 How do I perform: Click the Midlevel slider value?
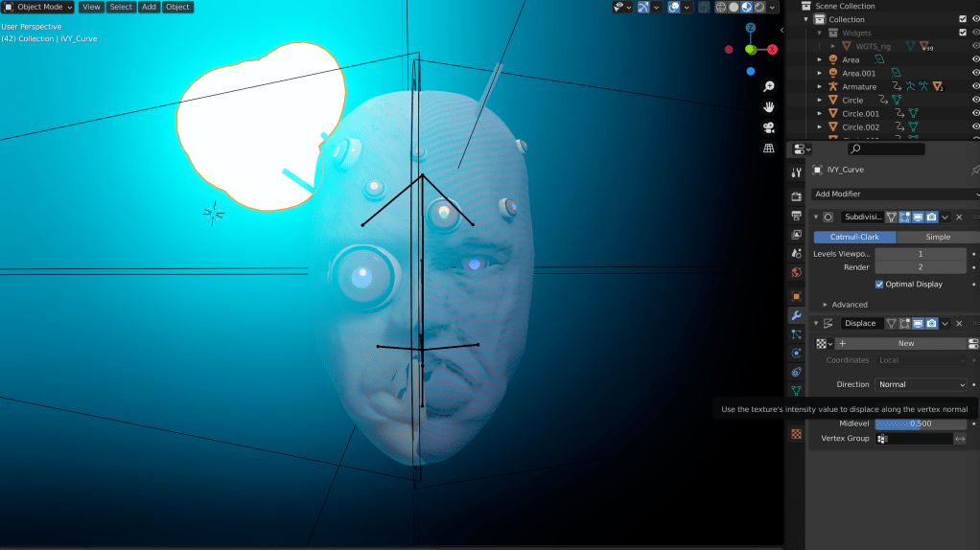[920, 424]
